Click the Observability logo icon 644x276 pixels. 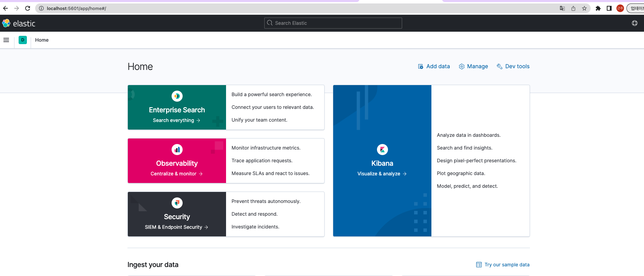(177, 150)
